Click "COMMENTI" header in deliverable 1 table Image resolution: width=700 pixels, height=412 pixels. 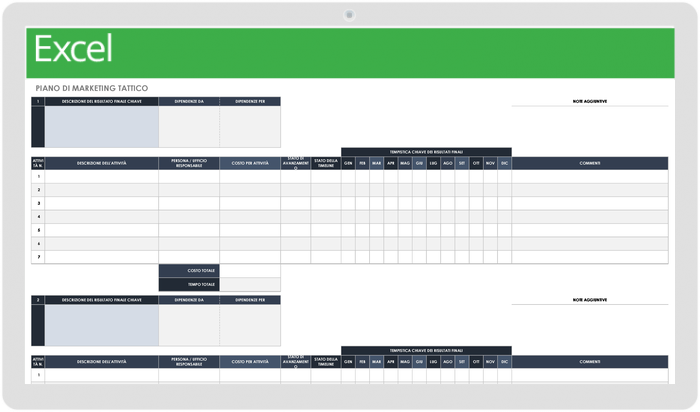590,163
